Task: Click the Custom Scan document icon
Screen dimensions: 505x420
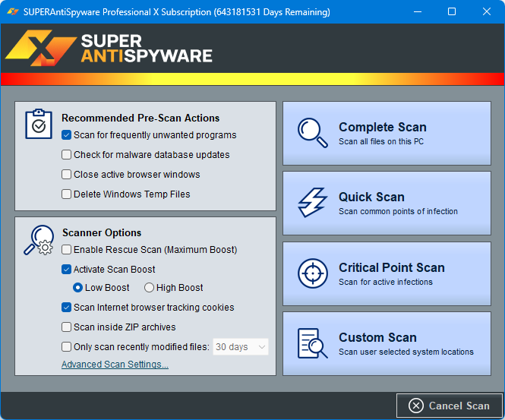Action: click(x=312, y=343)
